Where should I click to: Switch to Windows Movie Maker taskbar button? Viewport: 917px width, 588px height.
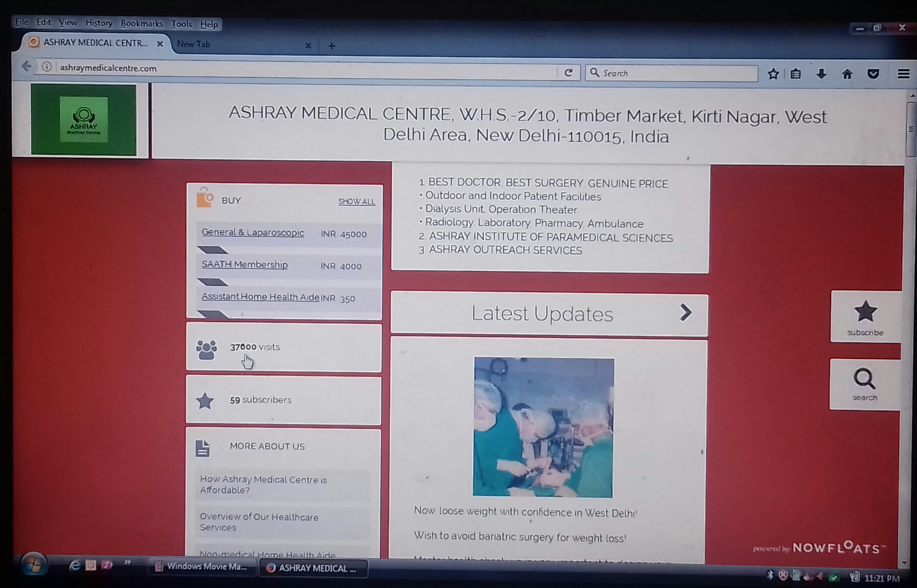coord(202,566)
